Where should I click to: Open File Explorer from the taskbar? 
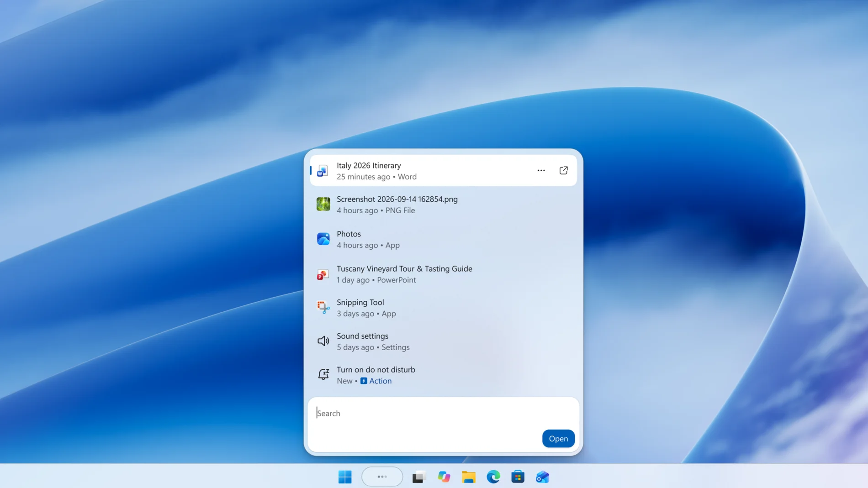point(469,477)
